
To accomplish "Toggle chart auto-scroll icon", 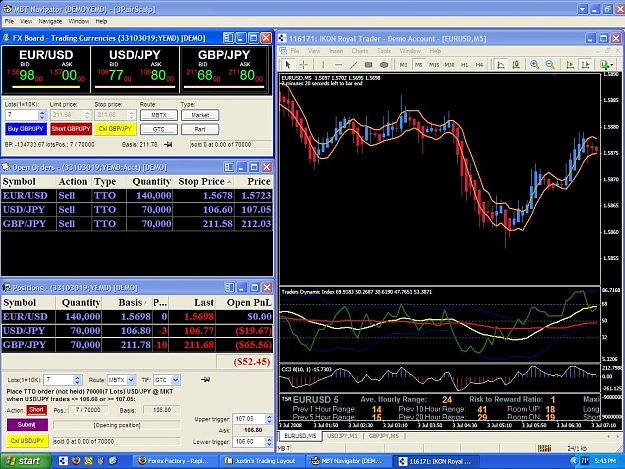I will click(570, 65).
